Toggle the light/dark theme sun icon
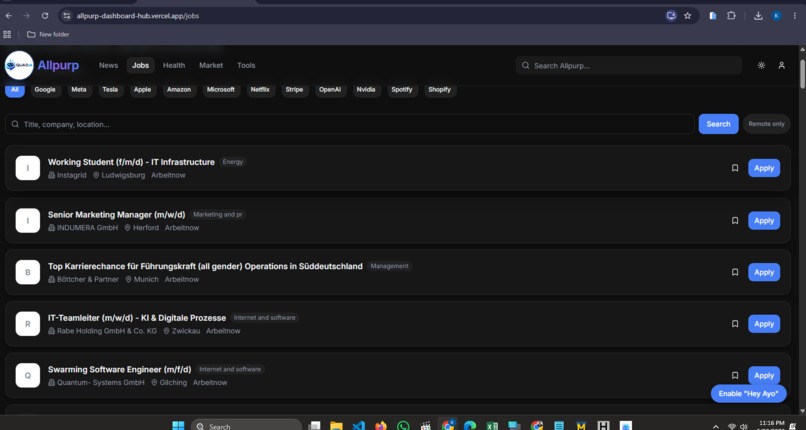Viewport: 806px width, 430px height. coord(761,65)
